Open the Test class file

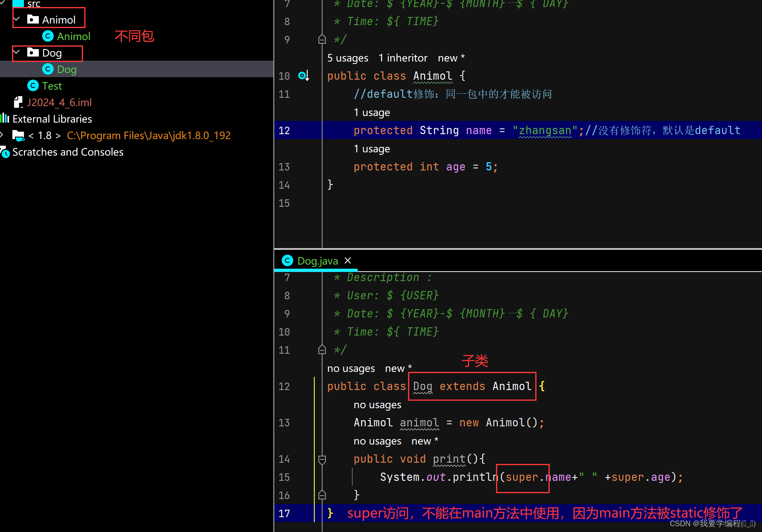click(52, 86)
